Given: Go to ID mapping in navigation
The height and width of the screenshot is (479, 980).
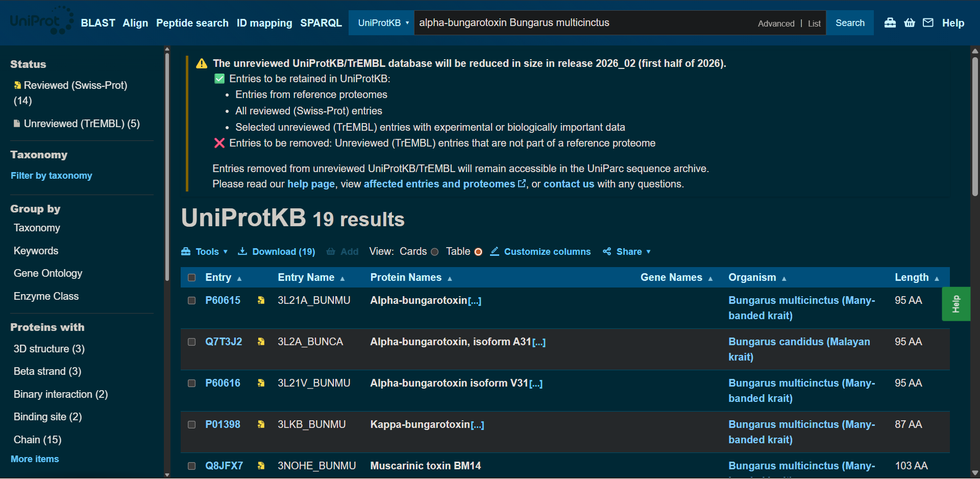Looking at the screenshot, I should click(x=264, y=23).
